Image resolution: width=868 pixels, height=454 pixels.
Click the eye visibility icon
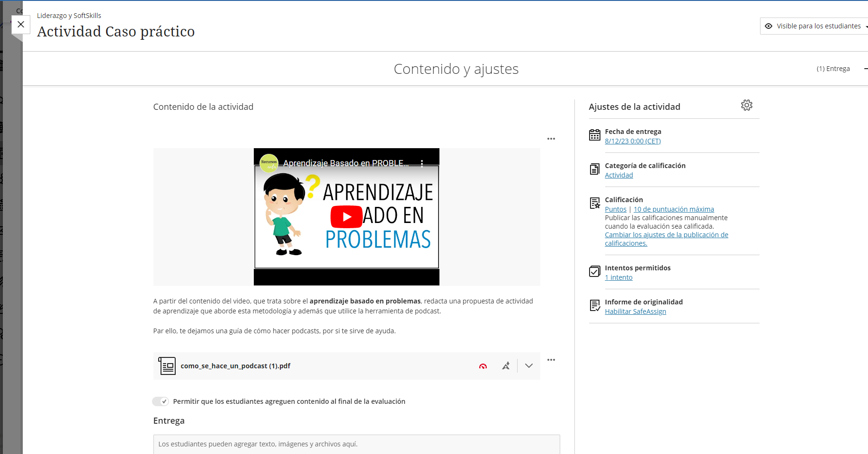(x=769, y=26)
